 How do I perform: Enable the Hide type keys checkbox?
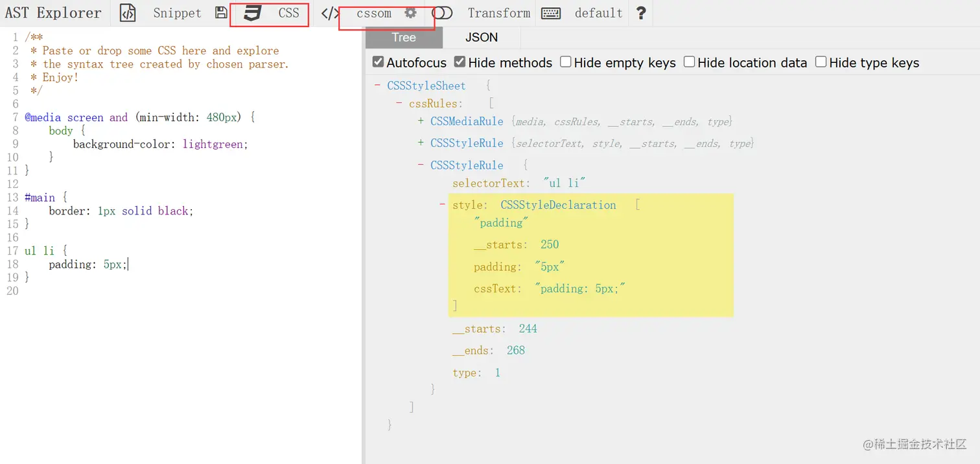821,62
